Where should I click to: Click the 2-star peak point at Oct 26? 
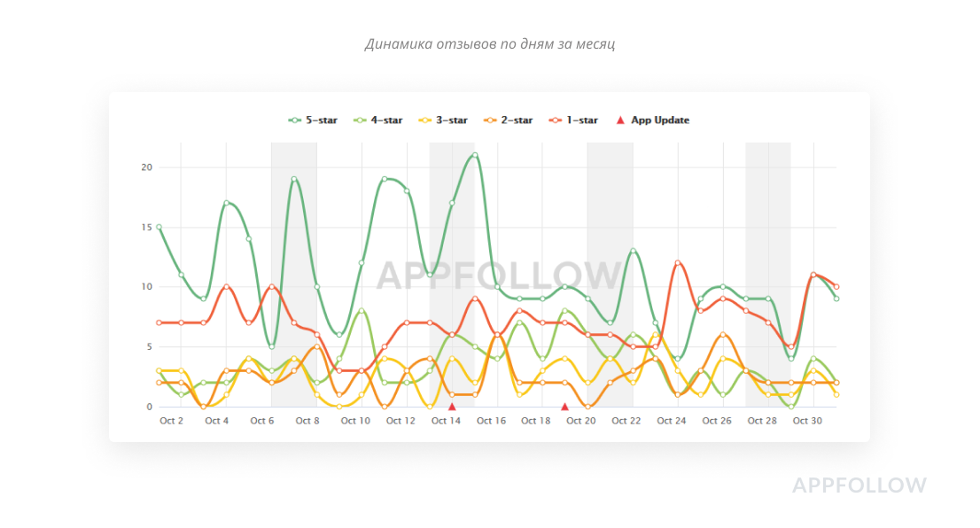[723, 335]
